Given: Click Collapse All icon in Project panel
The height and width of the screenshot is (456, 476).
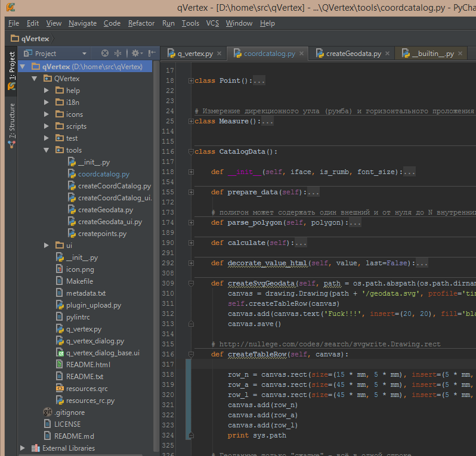Looking at the screenshot, I should tap(118, 53).
